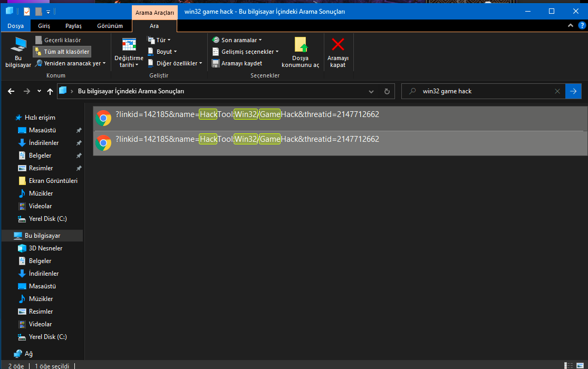
Task: Open Yeniden aranacak yer dropdown
Action: [x=71, y=63]
